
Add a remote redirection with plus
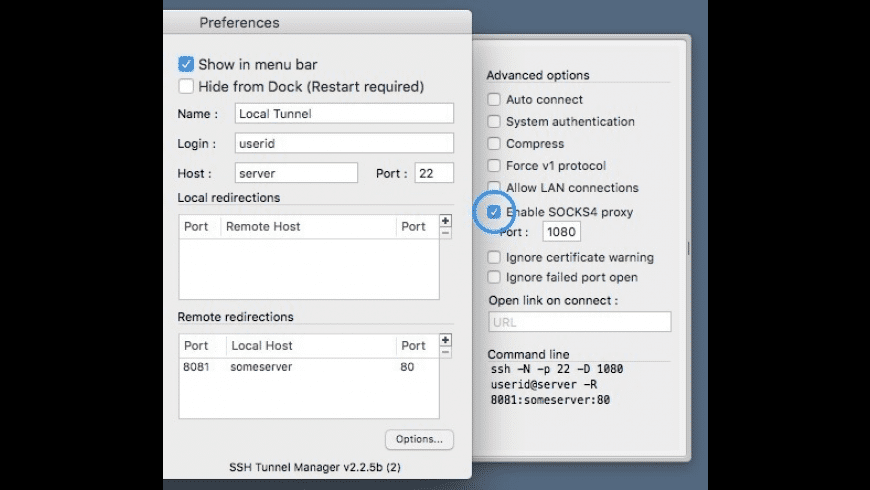tap(446, 340)
